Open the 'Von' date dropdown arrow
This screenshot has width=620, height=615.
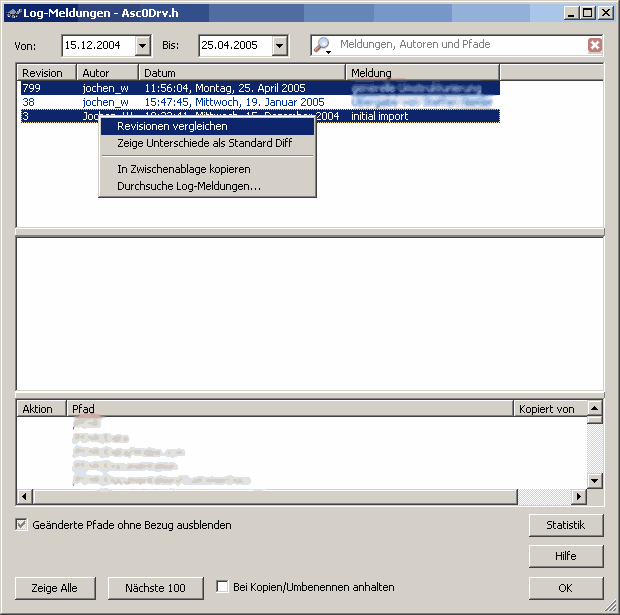(x=143, y=45)
